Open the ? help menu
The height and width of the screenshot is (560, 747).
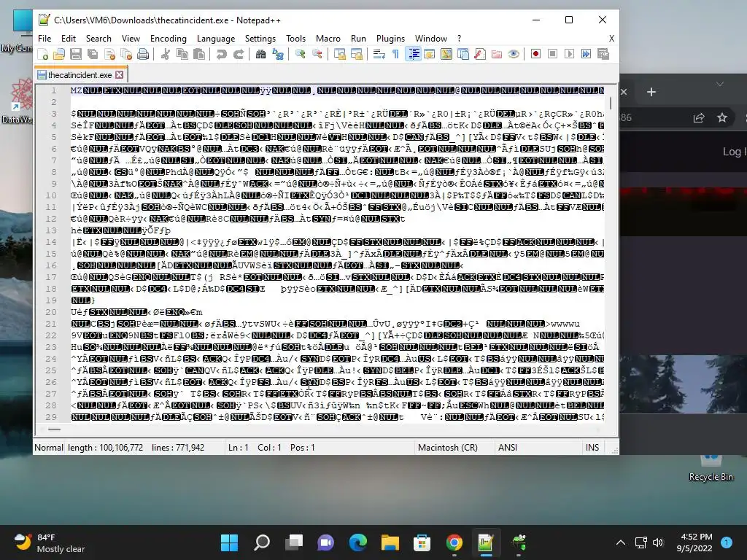pos(460,39)
